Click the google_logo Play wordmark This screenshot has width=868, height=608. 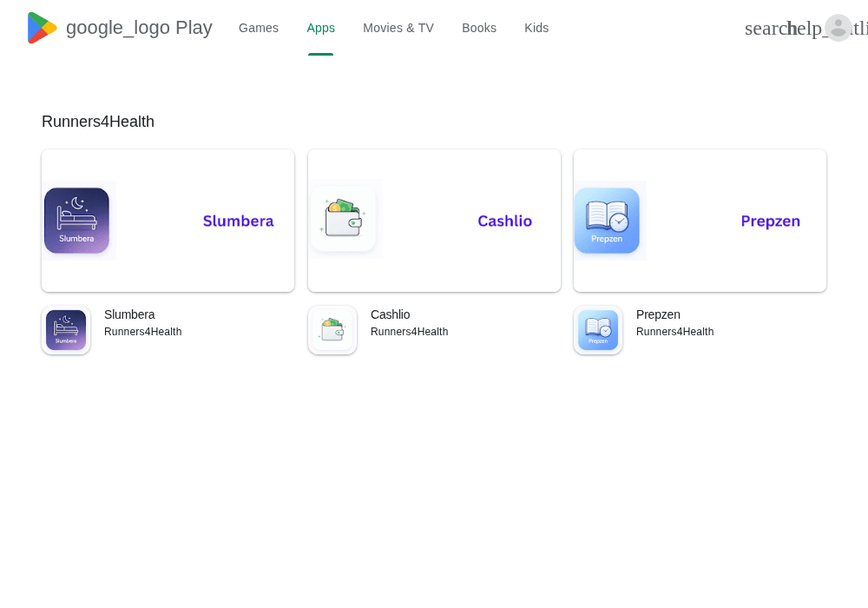tap(139, 28)
